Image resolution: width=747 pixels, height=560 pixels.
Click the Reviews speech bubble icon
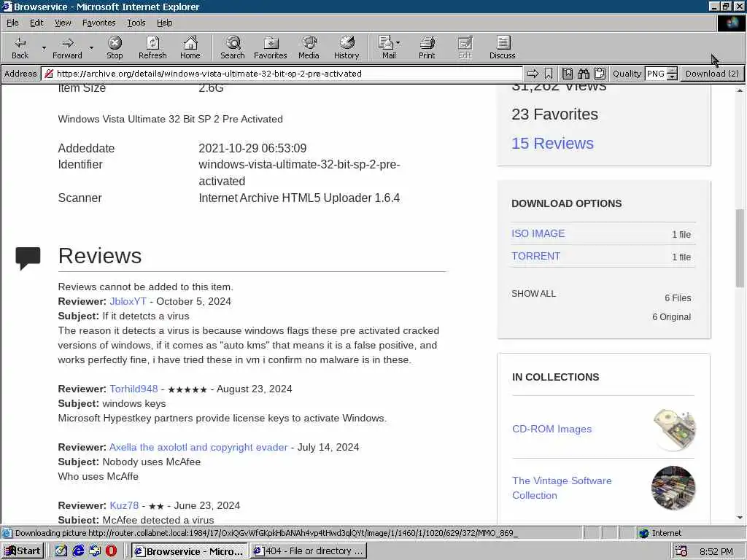tap(28, 258)
